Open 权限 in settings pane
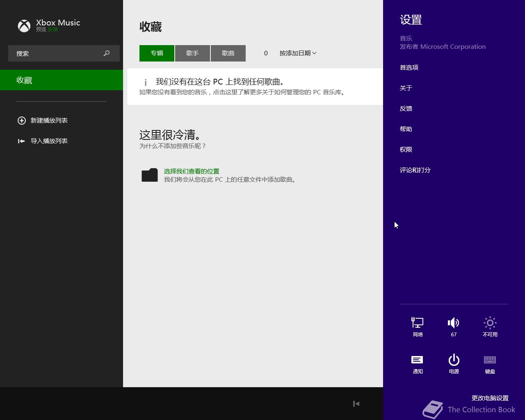 [406, 149]
